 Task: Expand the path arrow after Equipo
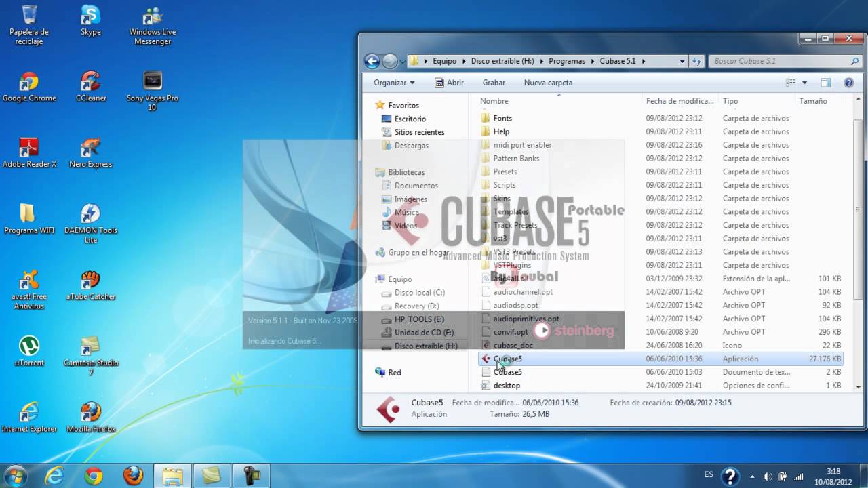click(x=462, y=61)
